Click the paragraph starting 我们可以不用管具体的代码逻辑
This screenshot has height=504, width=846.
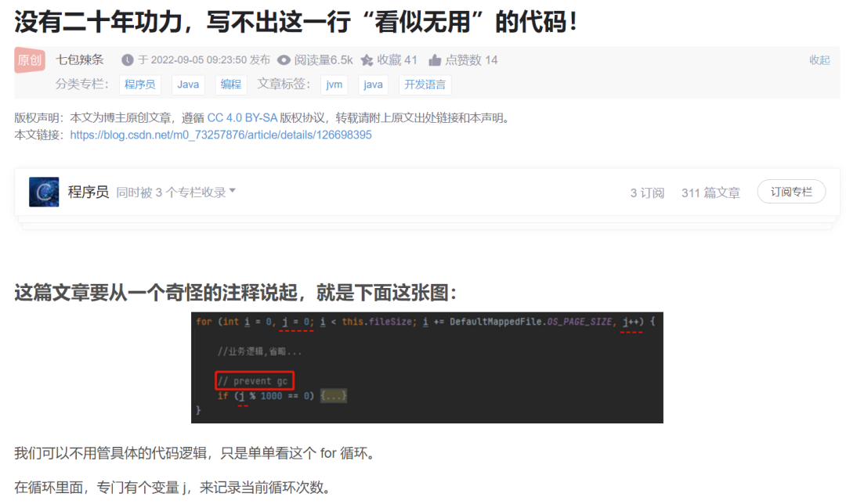pyautogui.click(x=194, y=453)
